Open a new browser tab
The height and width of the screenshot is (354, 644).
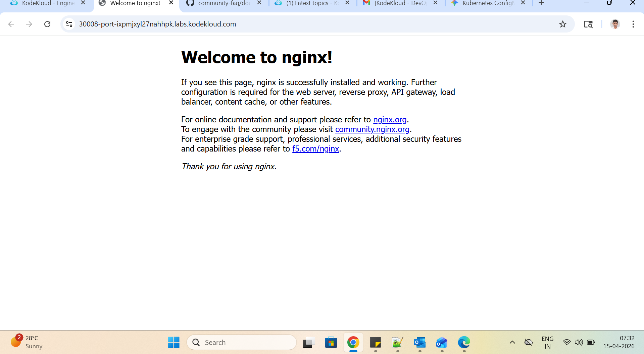pyautogui.click(x=541, y=3)
